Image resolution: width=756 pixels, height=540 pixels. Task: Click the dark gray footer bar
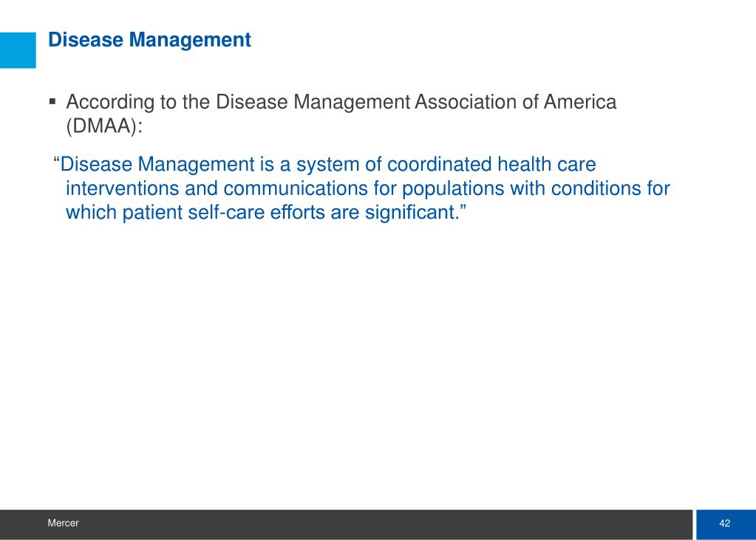346,524
